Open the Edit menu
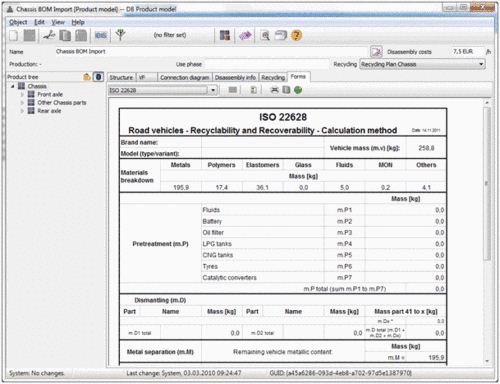500x384 pixels. [39, 22]
